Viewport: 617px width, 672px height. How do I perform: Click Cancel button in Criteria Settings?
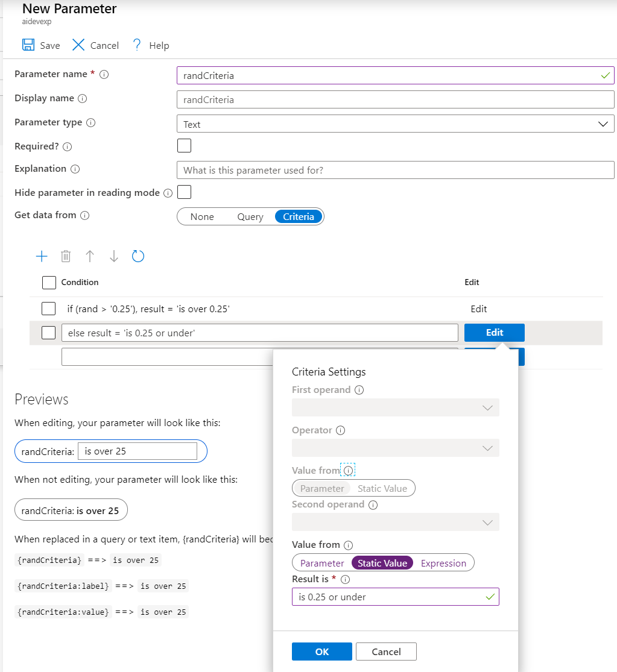coord(386,652)
